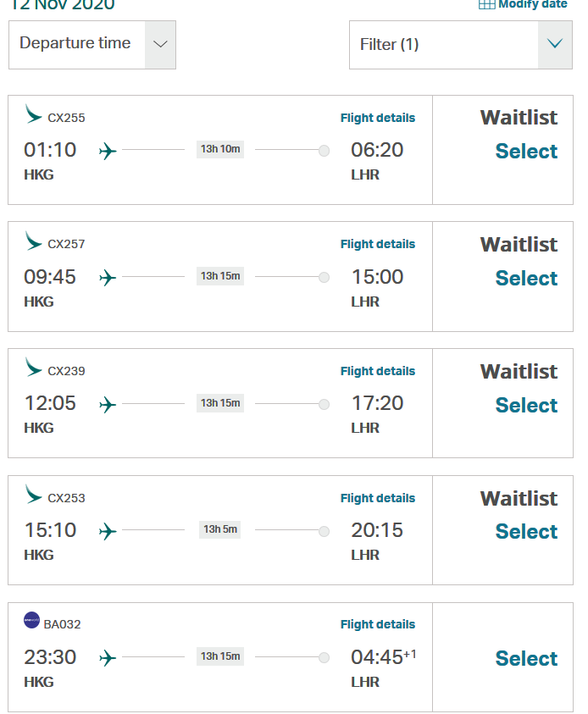Click the oneworld logo beside BA032
The width and height of the screenshot is (588, 714).
pos(32,620)
